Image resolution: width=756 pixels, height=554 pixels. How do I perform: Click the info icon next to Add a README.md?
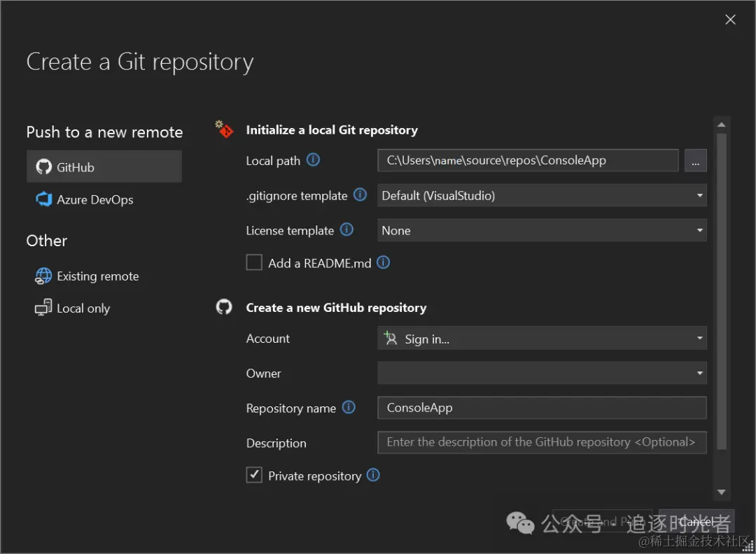pos(383,263)
